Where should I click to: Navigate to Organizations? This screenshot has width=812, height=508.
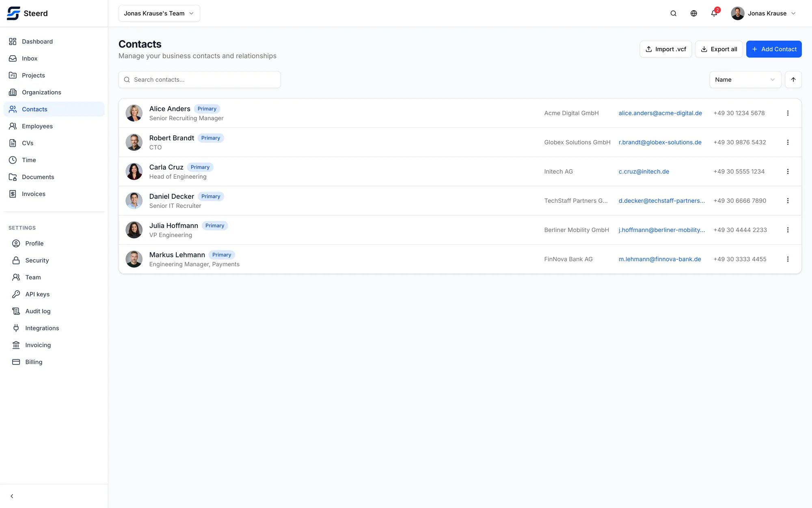[54, 92]
